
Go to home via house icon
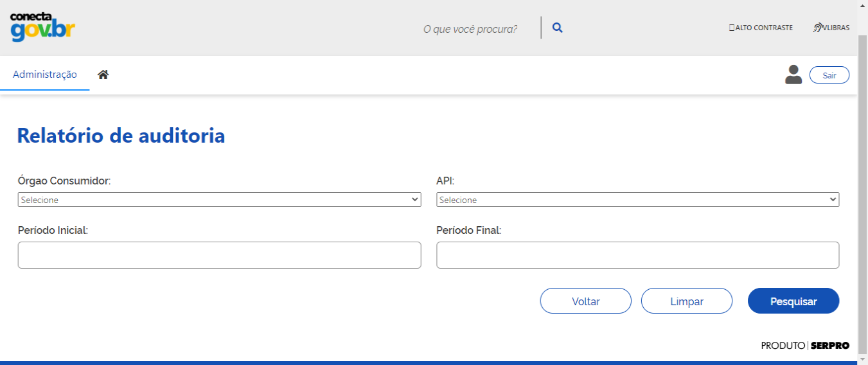(103, 75)
